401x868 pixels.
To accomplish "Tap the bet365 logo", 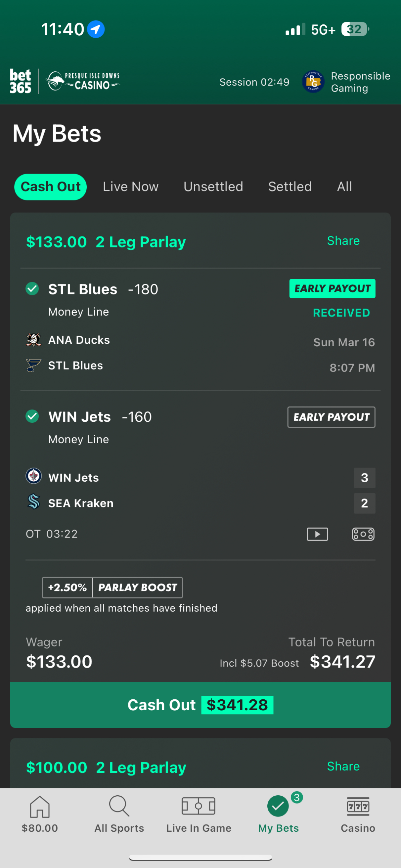I will pos(21,81).
